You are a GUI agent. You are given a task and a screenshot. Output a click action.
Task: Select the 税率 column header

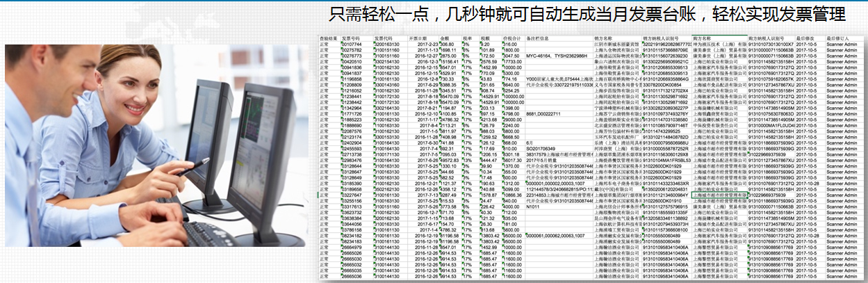click(468, 38)
